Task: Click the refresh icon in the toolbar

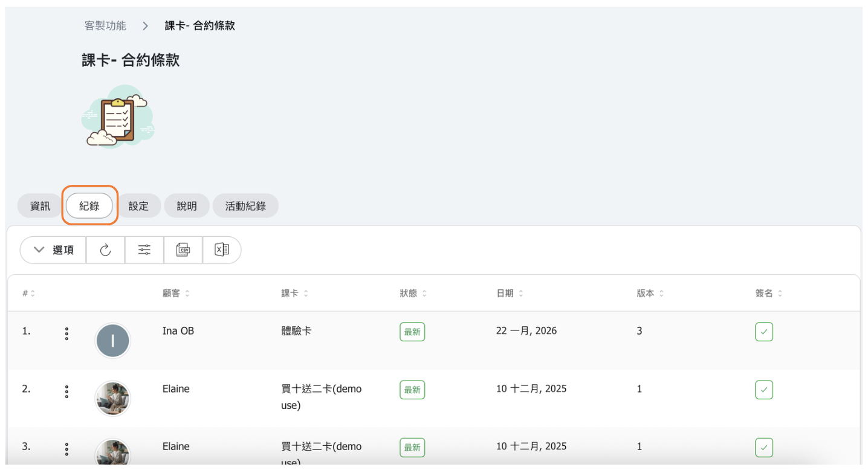Action: click(105, 250)
